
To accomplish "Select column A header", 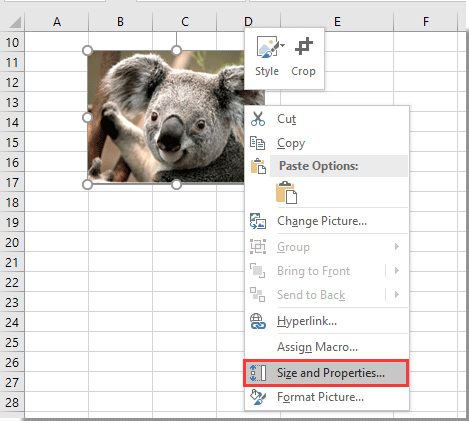I will 57,22.
